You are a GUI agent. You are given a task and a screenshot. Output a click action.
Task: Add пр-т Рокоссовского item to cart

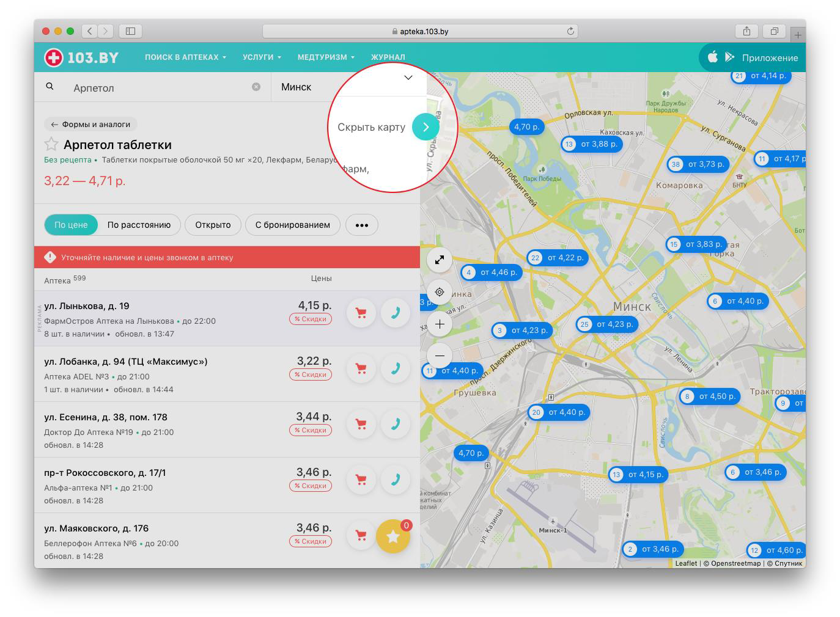tap(361, 480)
